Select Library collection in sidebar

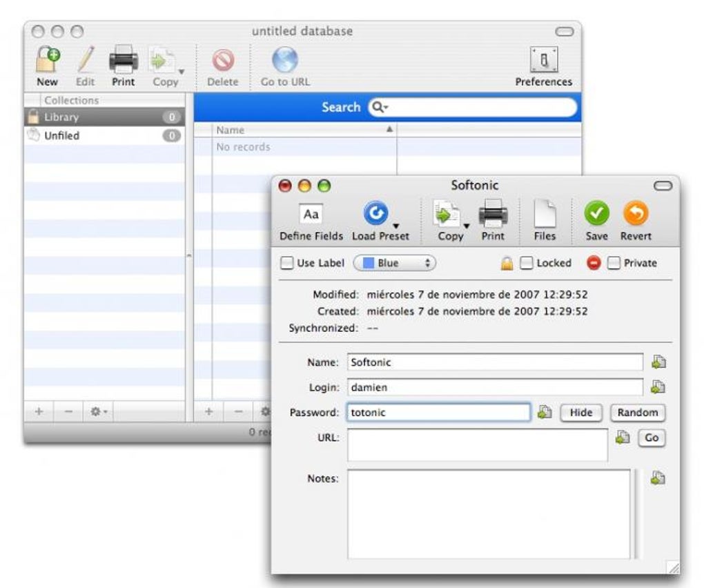104,117
